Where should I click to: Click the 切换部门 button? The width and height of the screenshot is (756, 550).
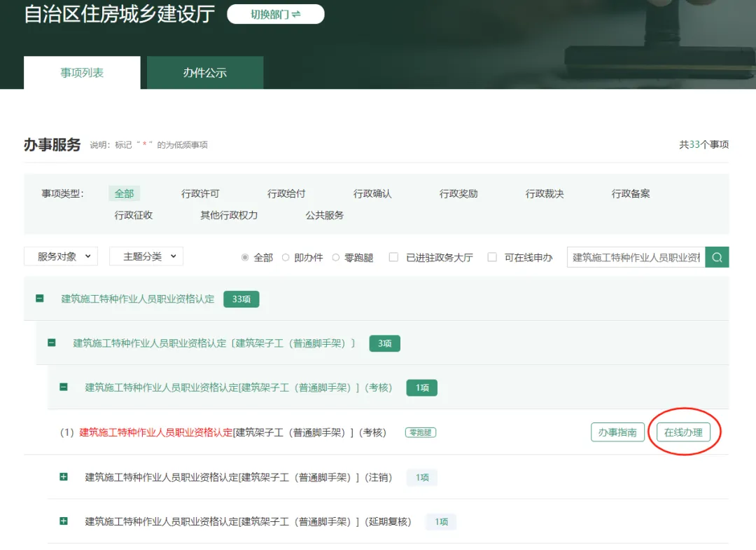276,15
